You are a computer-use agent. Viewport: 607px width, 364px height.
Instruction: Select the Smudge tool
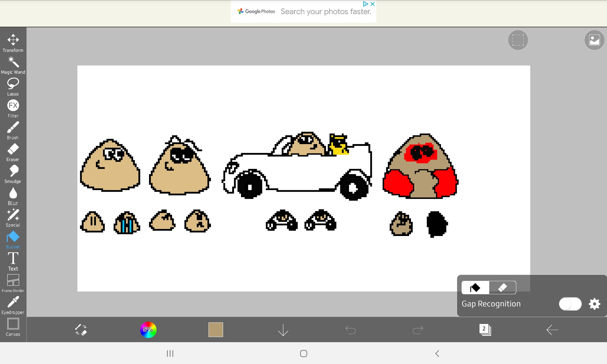point(13,174)
